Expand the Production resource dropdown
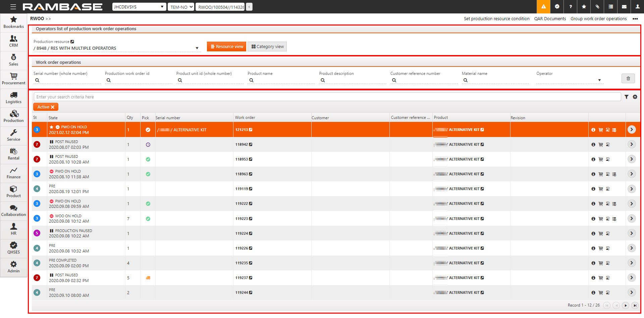The image size is (644, 318). click(x=197, y=48)
